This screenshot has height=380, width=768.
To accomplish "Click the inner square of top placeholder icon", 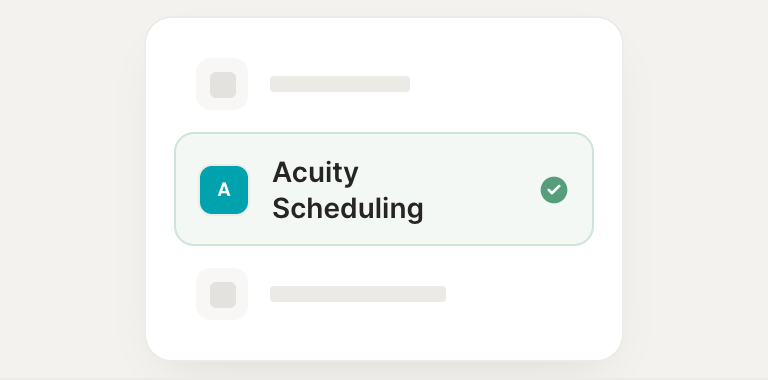I will [x=223, y=85].
